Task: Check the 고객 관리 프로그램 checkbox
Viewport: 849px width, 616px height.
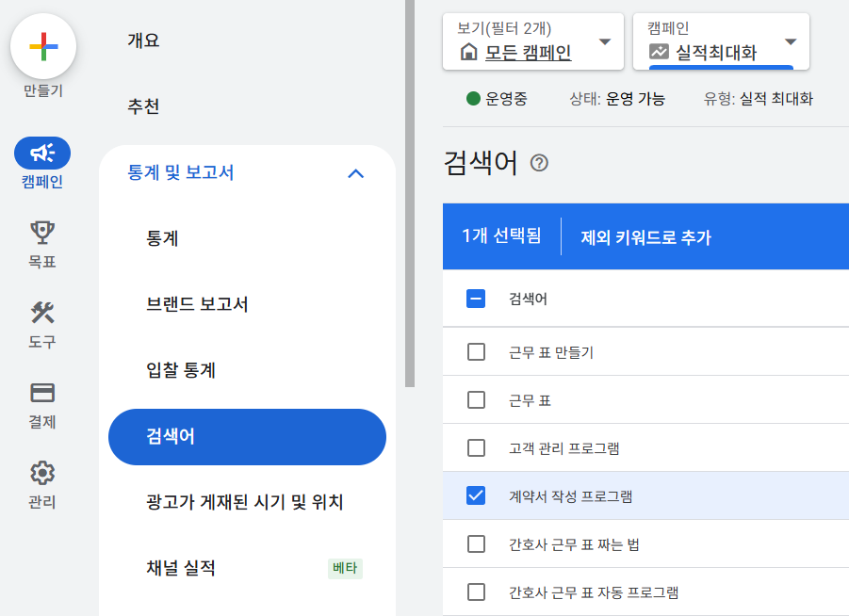Action: point(476,447)
